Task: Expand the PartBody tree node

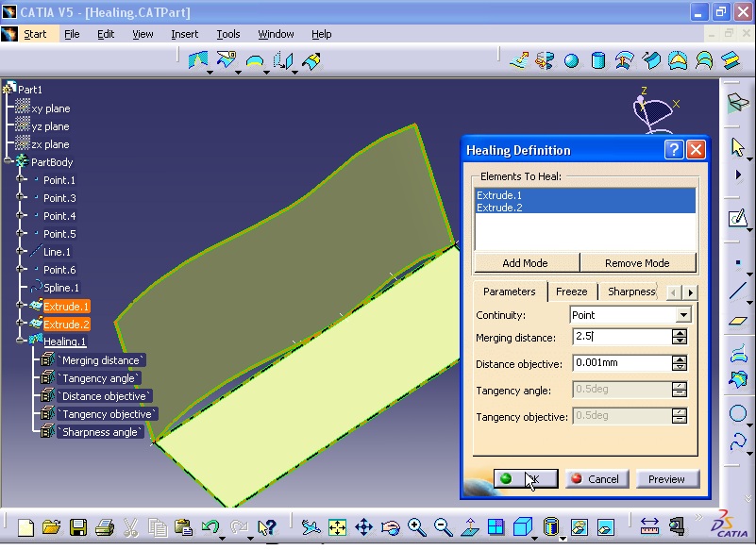Action: point(8,161)
